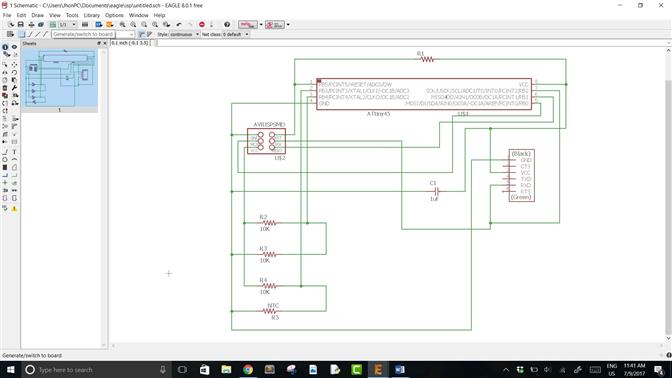Image resolution: width=672 pixels, height=378 pixels.
Task: Expand the PCB quote dropdown arrow
Action: click(x=288, y=24)
